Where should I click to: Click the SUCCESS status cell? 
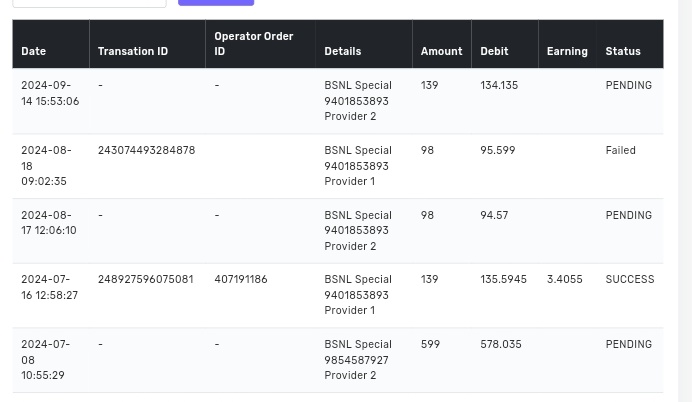pyautogui.click(x=629, y=279)
